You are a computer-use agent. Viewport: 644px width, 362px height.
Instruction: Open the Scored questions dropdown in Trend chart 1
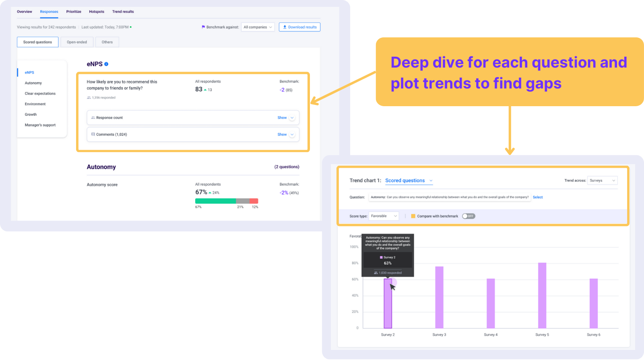click(x=409, y=180)
